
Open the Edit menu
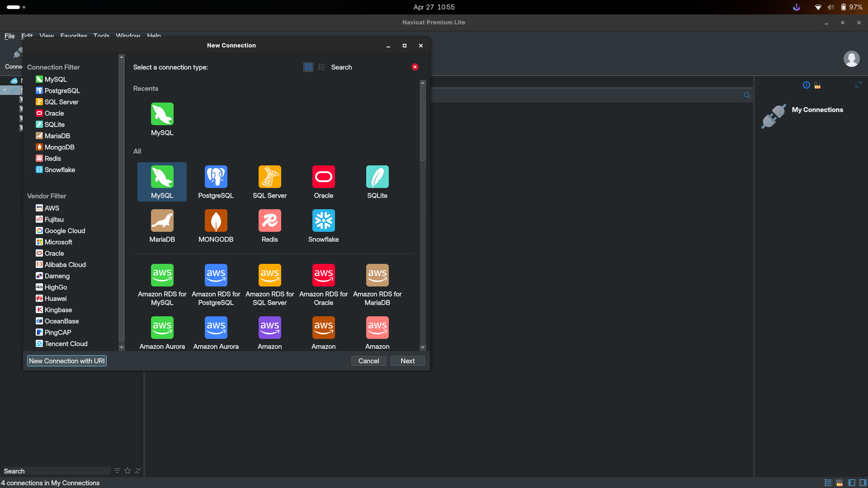pos(27,36)
